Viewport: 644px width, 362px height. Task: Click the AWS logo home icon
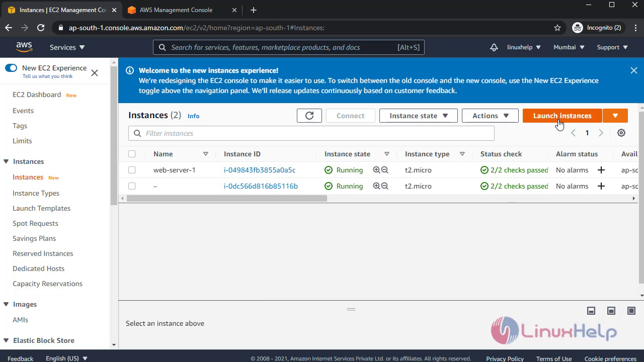pos(24,47)
